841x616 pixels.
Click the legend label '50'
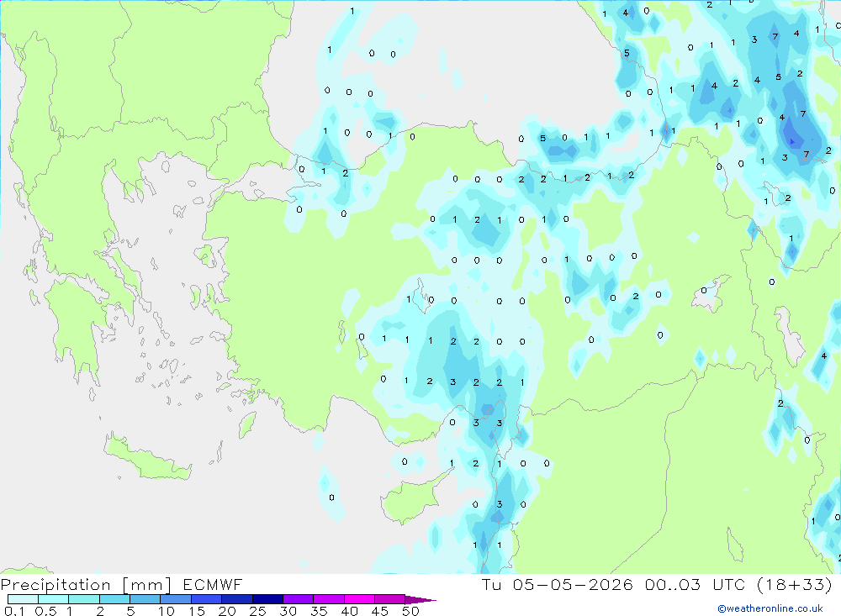[410, 611]
